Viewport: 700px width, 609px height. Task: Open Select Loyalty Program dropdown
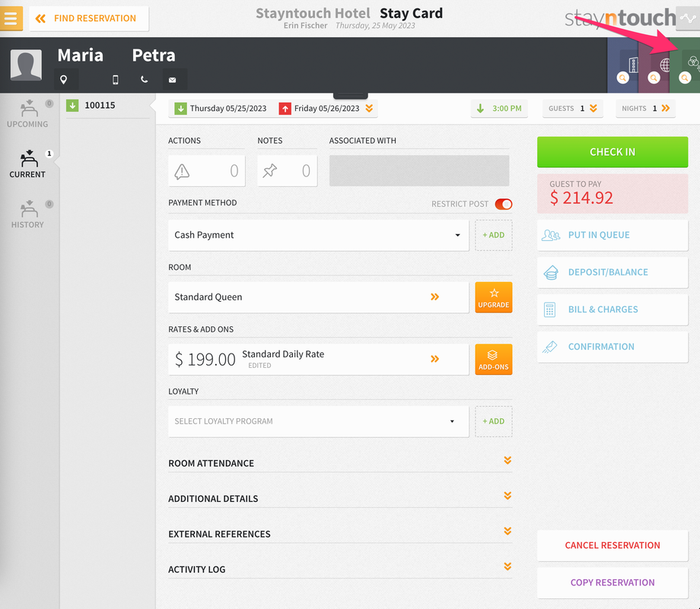(318, 421)
